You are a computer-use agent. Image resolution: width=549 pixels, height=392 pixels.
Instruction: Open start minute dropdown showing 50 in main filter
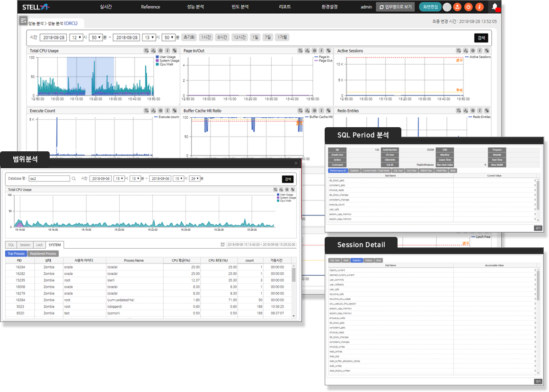[96, 37]
